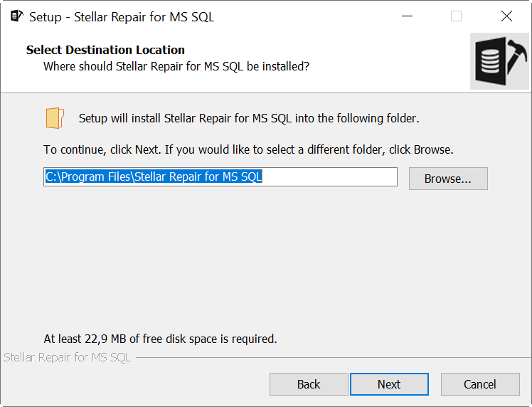
Task: Click the "Setup will install" description text
Action: tap(249, 118)
